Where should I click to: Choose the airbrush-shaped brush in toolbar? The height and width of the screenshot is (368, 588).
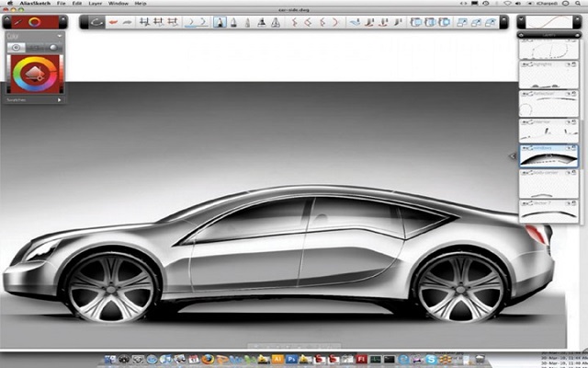[x=261, y=22]
